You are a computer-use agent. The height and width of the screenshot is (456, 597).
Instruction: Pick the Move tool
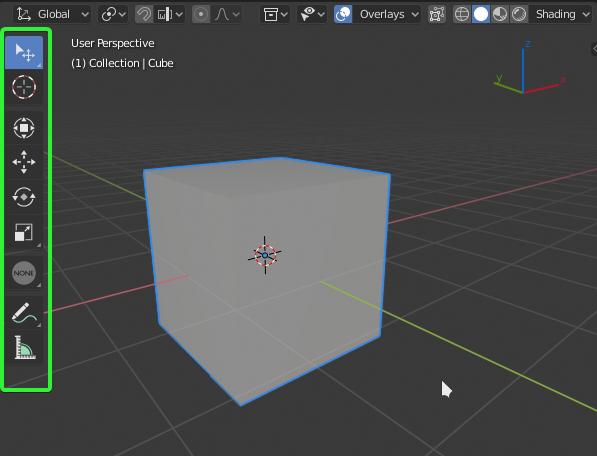(x=24, y=162)
